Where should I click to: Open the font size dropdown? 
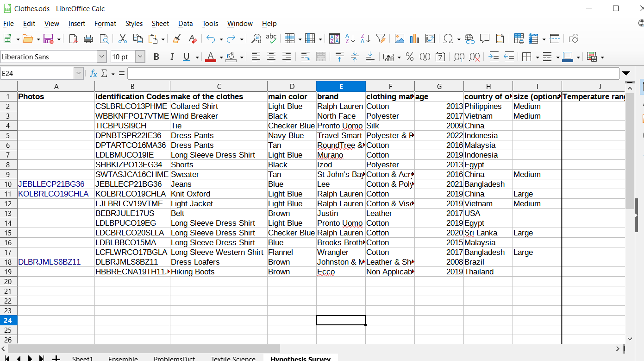(x=140, y=57)
